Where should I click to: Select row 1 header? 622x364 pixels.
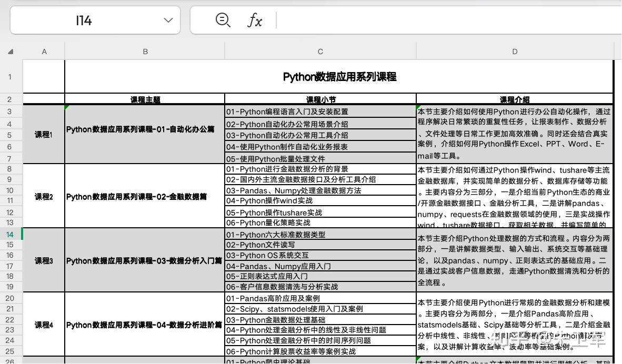tap(10, 76)
